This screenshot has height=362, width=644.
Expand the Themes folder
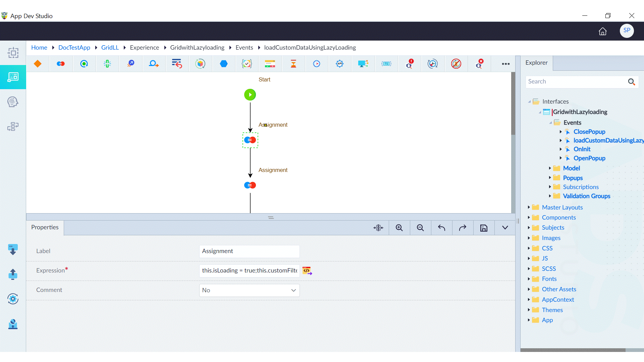click(529, 310)
